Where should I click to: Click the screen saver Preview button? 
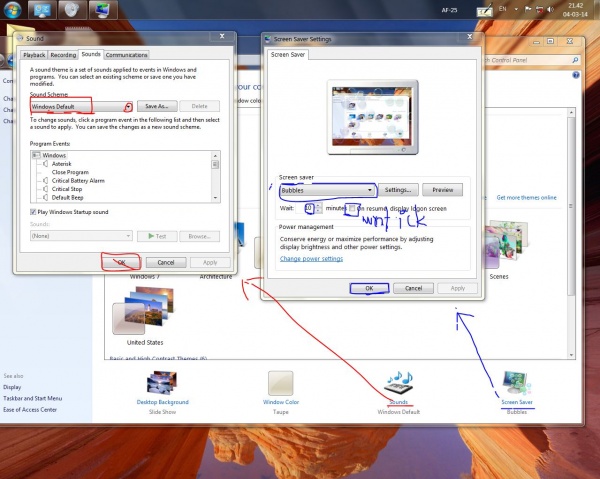(442, 190)
